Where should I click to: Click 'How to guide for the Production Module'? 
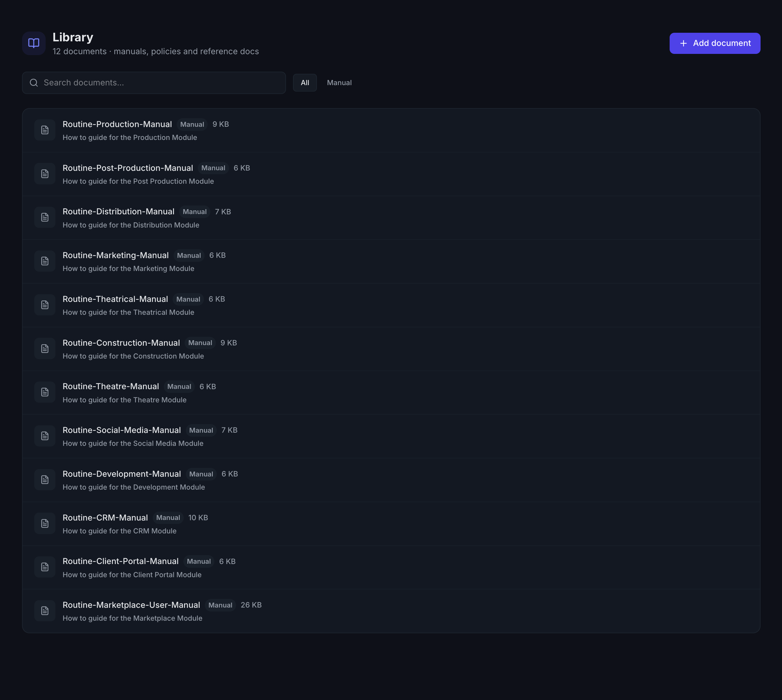130,138
